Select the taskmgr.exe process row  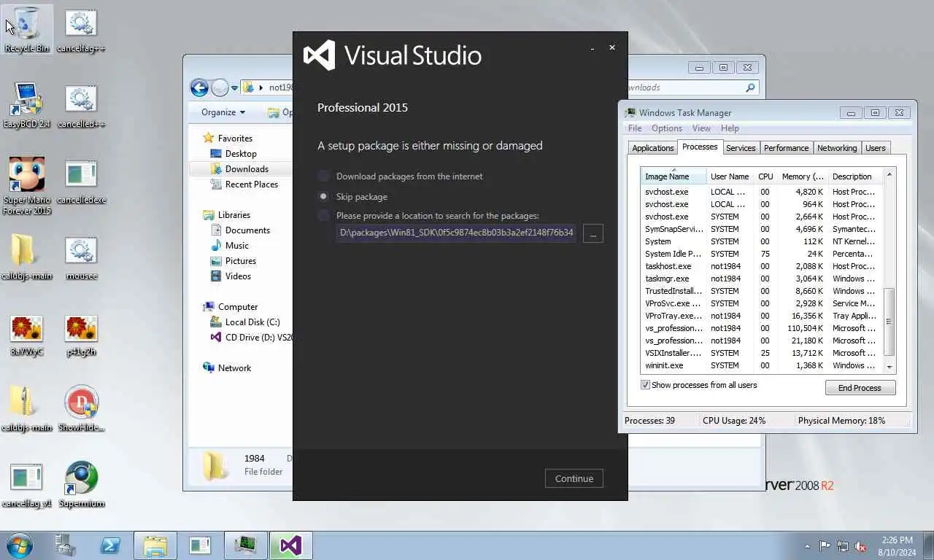click(x=762, y=279)
